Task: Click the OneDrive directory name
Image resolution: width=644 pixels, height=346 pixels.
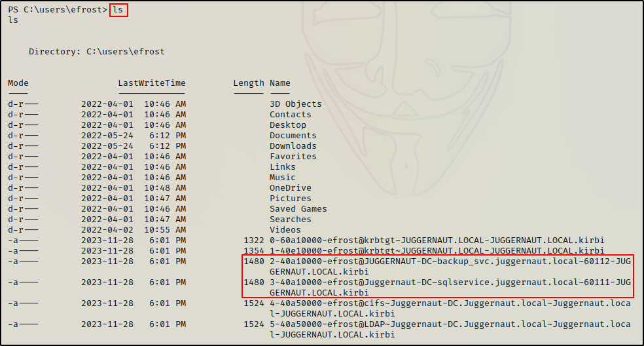Action: pyautogui.click(x=291, y=188)
